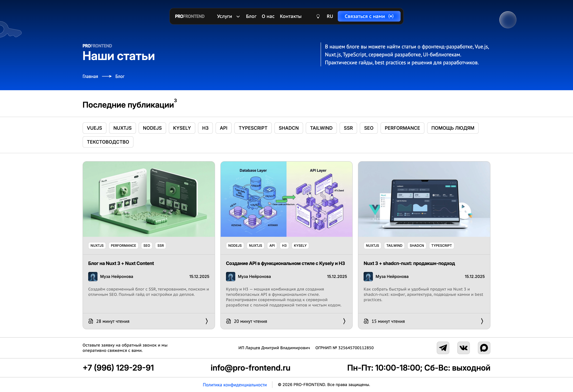Open the Database Layer / API Layer thumbnail

[286, 199]
